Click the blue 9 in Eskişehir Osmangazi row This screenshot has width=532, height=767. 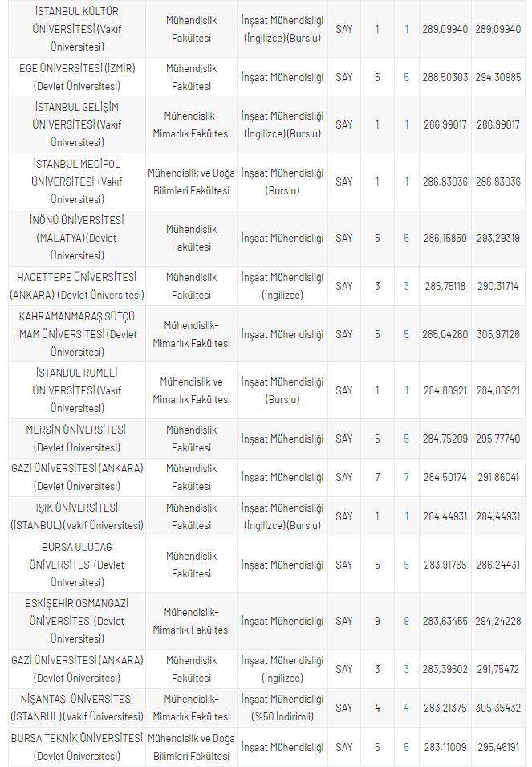click(x=406, y=621)
